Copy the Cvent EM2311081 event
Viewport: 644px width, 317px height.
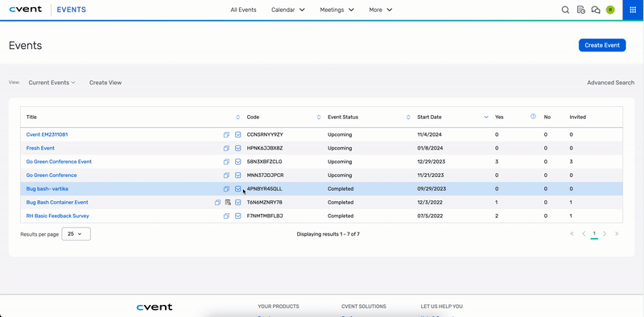pyautogui.click(x=226, y=134)
